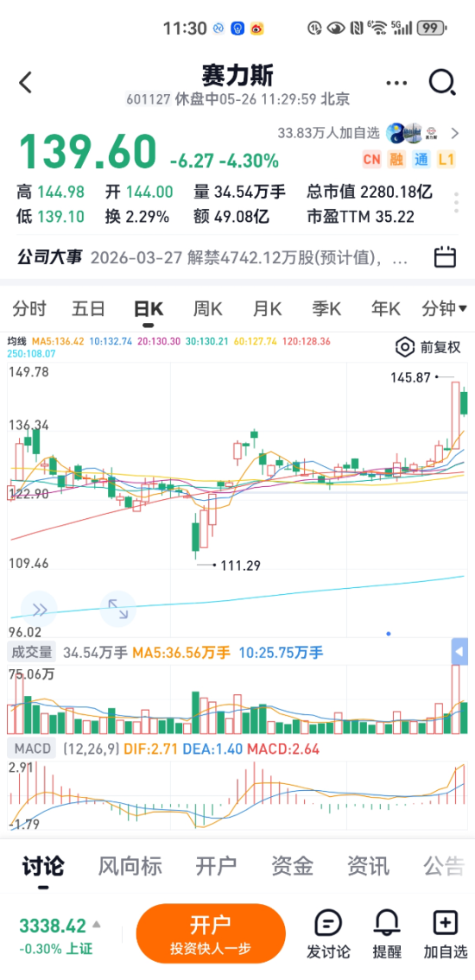Tap the back arrow icon
Image resolution: width=475 pixels, height=980 pixels.
pos(25,83)
